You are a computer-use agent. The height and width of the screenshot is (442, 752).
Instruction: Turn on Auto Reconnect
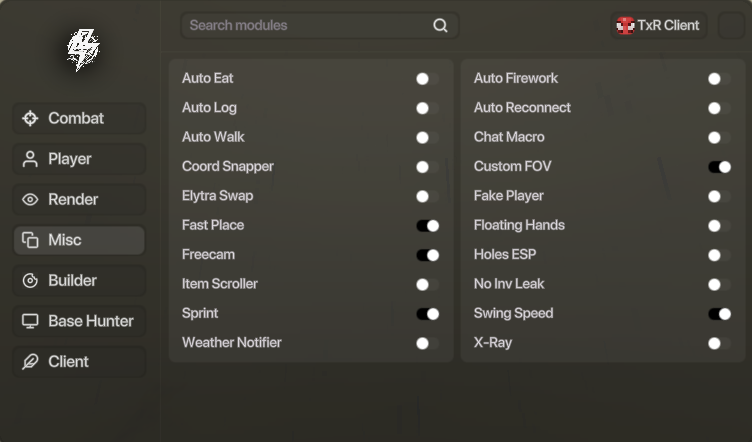tap(720, 108)
